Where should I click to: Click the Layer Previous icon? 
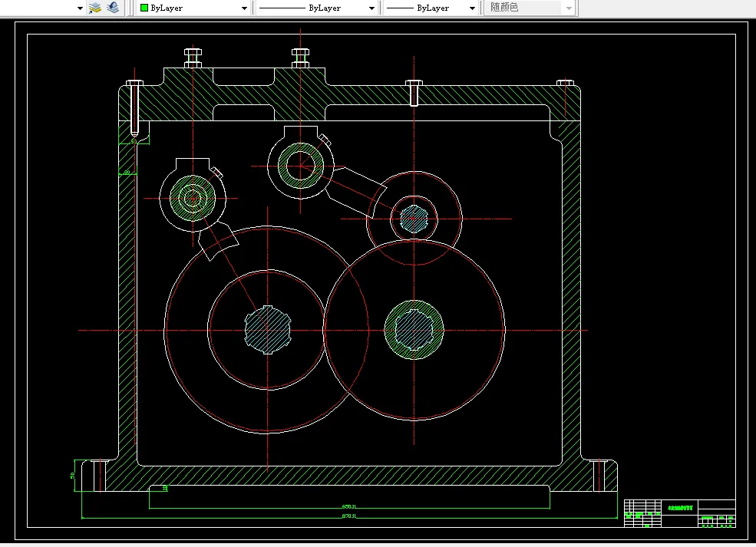pyautogui.click(x=112, y=8)
